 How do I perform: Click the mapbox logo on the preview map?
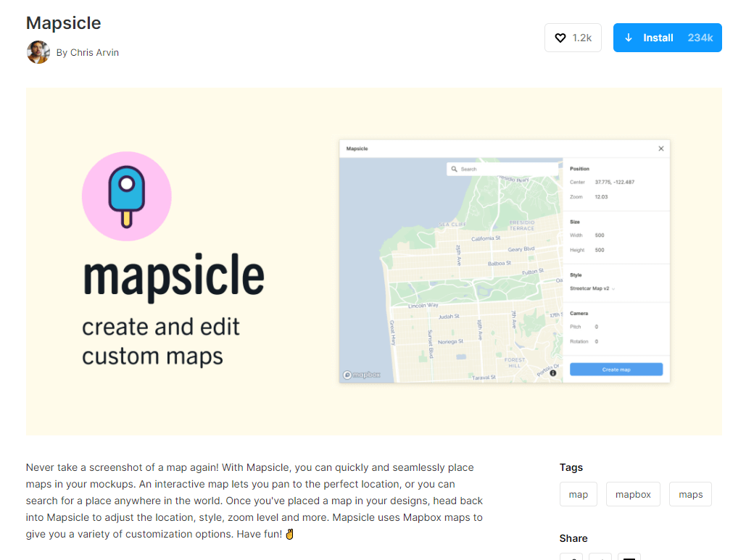click(362, 375)
